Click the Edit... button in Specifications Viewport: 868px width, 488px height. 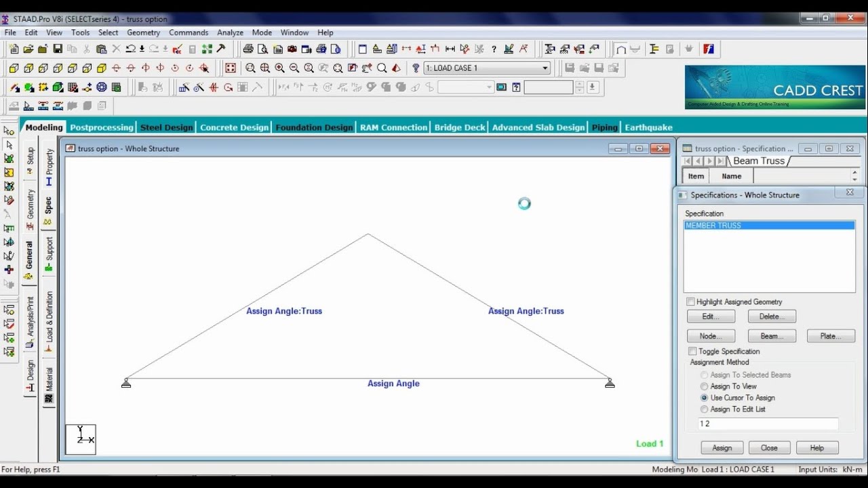click(711, 317)
